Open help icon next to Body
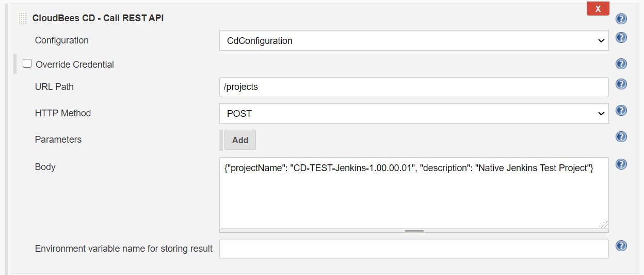The width and height of the screenshot is (644, 275). coord(621,164)
